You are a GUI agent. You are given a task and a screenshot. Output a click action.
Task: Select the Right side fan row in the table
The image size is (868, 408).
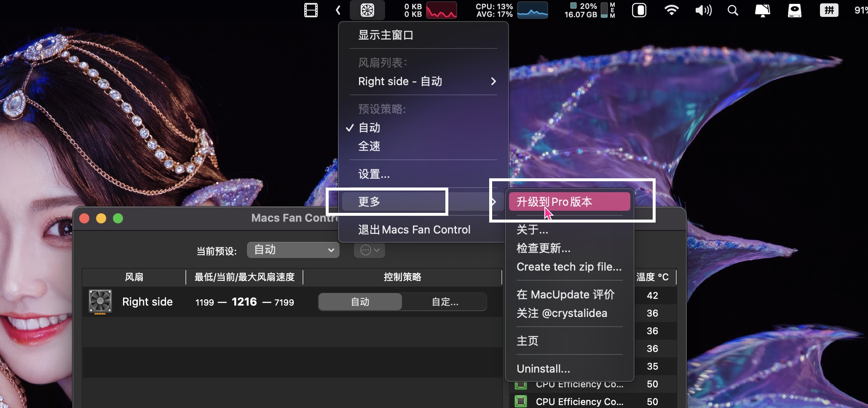pyautogui.click(x=147, y=301)
